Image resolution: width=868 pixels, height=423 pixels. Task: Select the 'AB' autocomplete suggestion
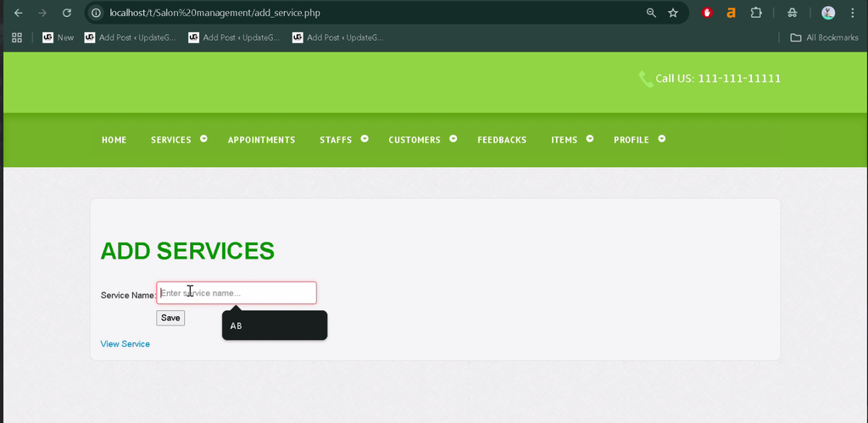(275, 326)
